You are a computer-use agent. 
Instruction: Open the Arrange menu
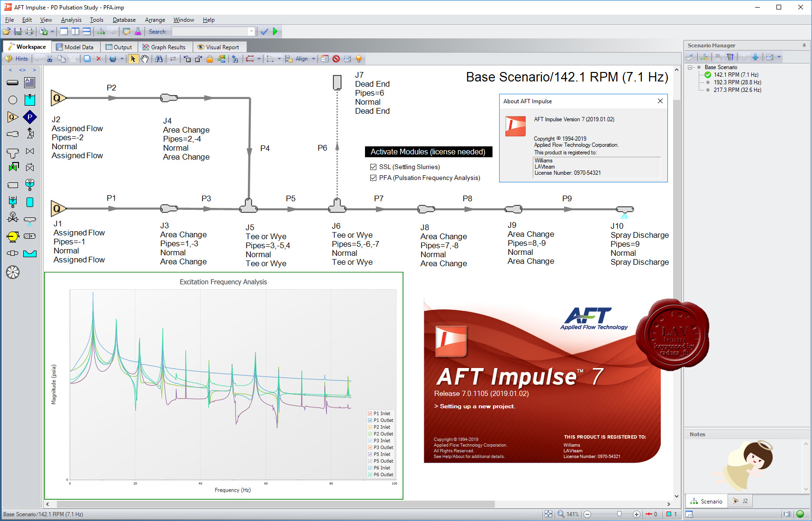click(155, 20)
